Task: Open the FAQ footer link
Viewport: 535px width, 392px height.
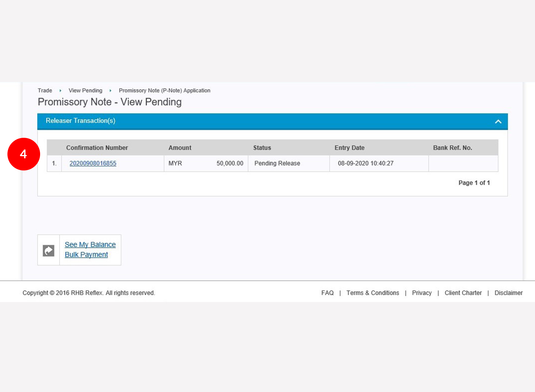Action: pyautogui.click(x=327, y=293)
